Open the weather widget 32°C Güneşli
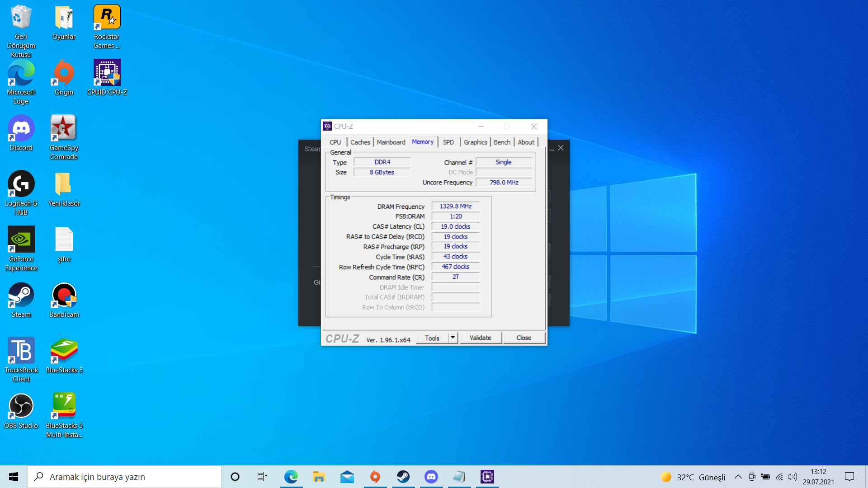 [693, 477]
